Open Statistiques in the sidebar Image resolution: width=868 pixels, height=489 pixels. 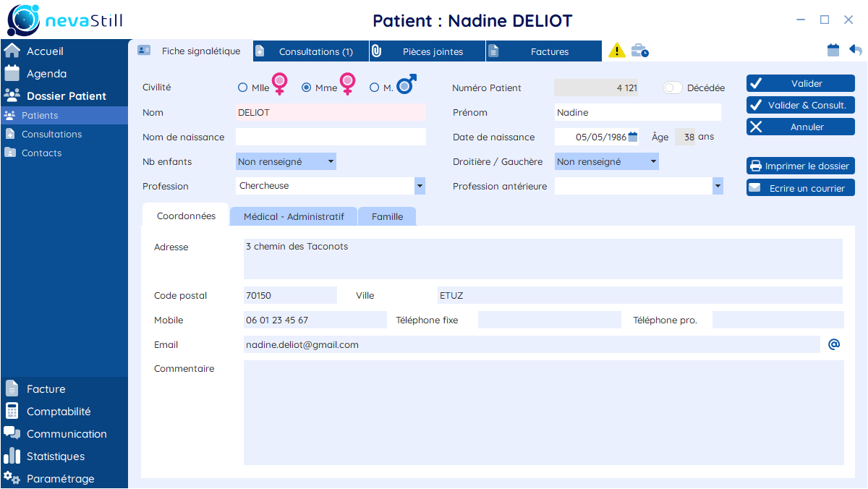pos(55,456)
